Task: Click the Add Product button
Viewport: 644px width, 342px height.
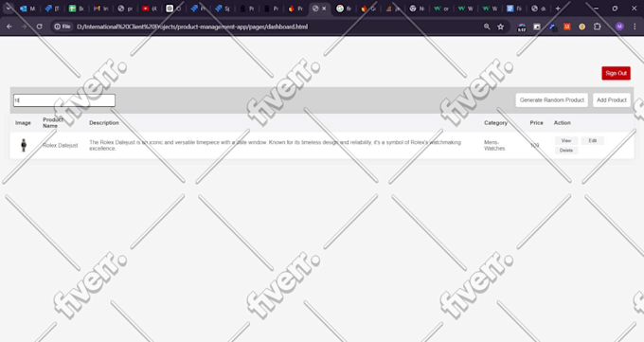Action: (612, 99)
